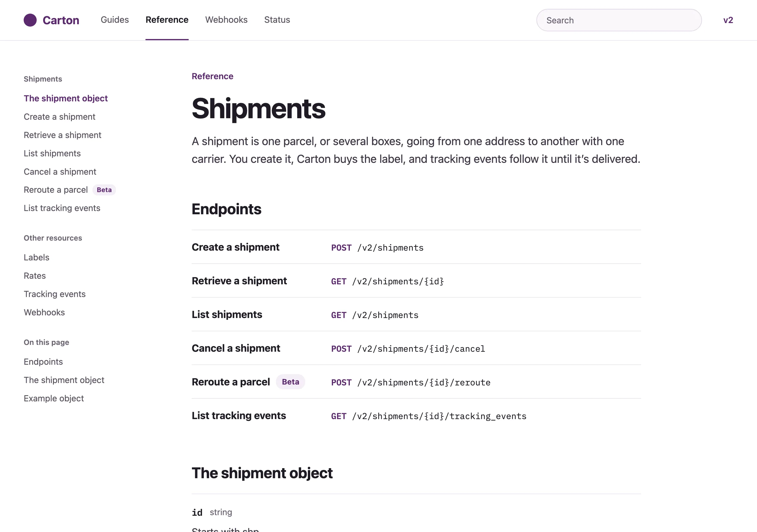Go to the top Webhooks nav tab

pyautogui.click(x=226, y=20)
